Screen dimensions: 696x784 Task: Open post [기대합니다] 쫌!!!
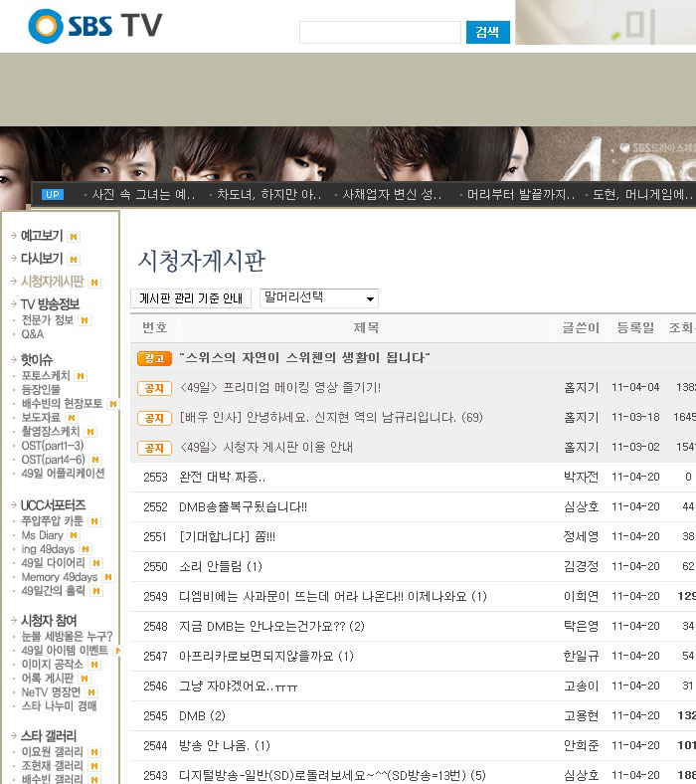pos(227,537)
